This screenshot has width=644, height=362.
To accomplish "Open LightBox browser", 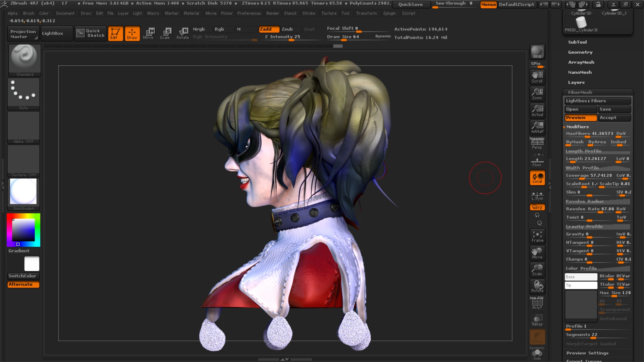I will pyautogui.click(x=56, y=34).
